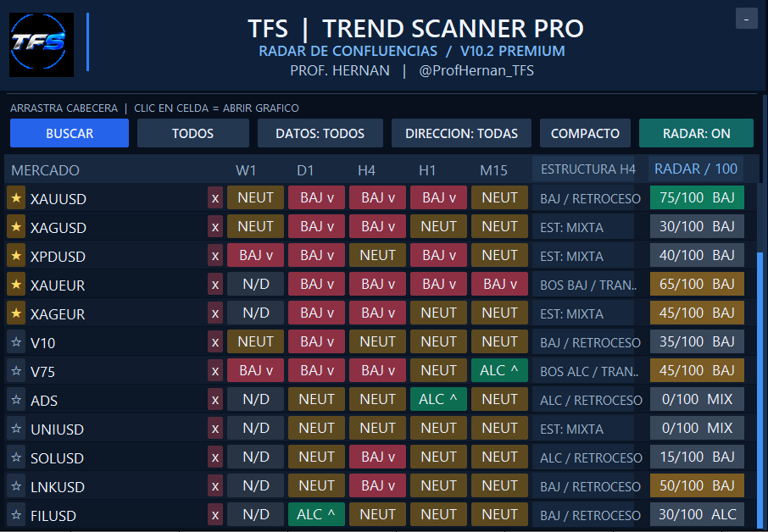Remove V75 with its x button

pyautogui.click(x=215, y=371)
